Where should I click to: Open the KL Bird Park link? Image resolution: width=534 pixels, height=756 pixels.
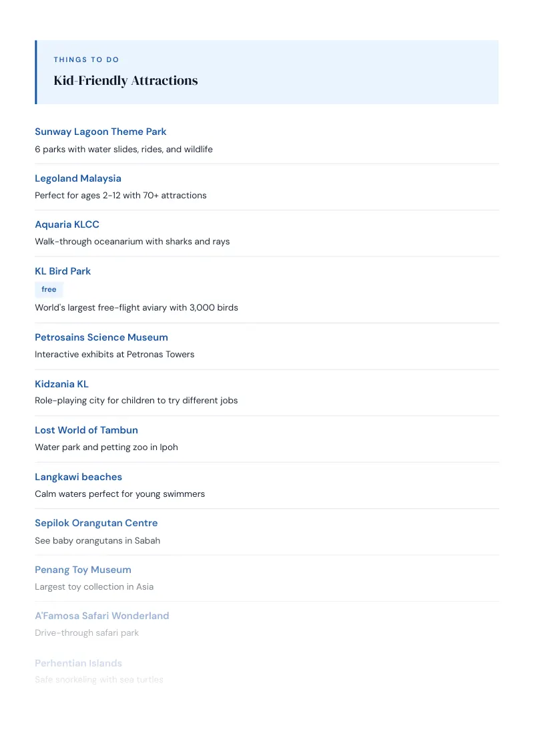pos(63,271)
